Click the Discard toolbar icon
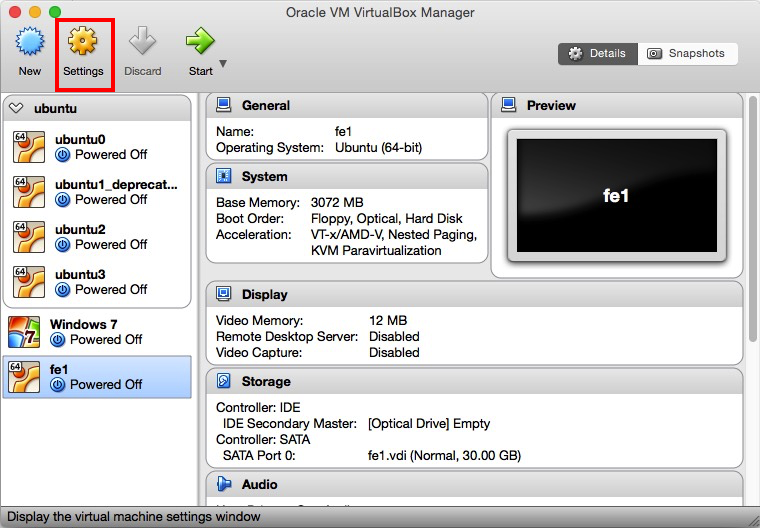The image size is (760, 528). click(143, 43)
